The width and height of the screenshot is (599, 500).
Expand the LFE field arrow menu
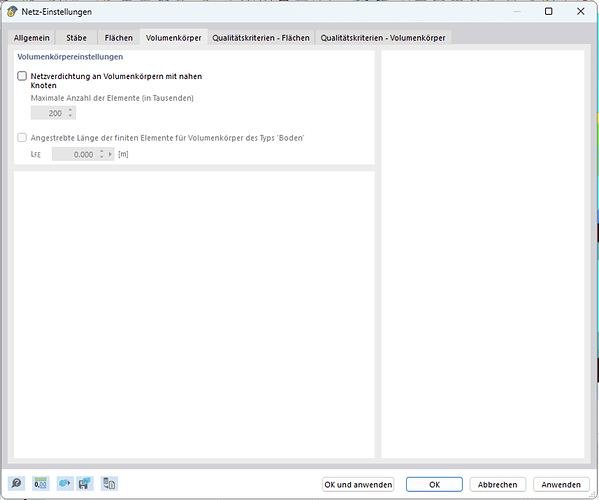110,154
